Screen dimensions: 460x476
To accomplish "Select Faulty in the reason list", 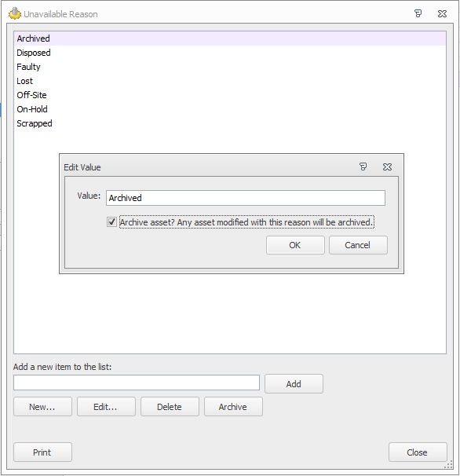I will click(230, 67).
